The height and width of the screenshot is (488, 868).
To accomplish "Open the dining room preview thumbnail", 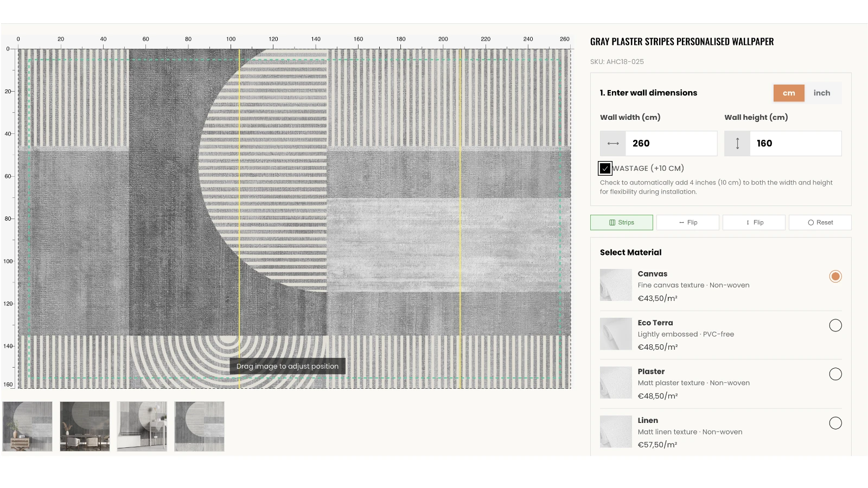I will [x=85, y=427].
